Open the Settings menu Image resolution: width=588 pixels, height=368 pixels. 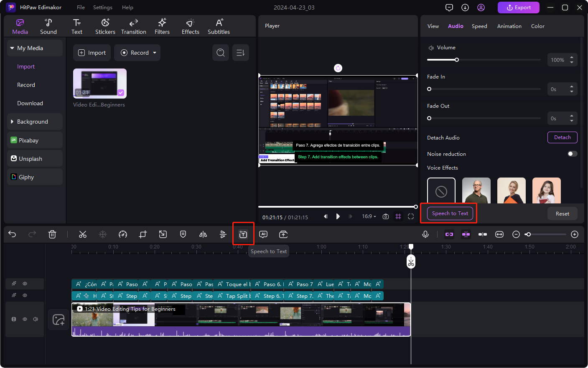(x=102, y=8)
